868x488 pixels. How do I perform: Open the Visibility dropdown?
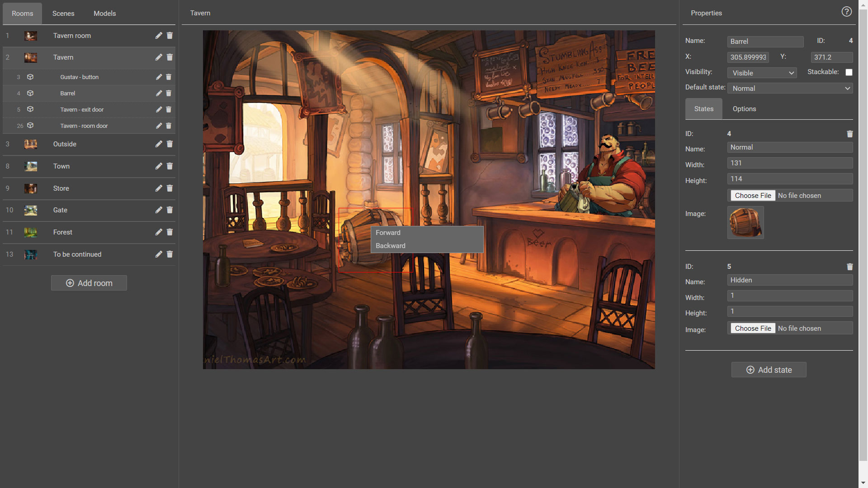[x=762, y=73]
